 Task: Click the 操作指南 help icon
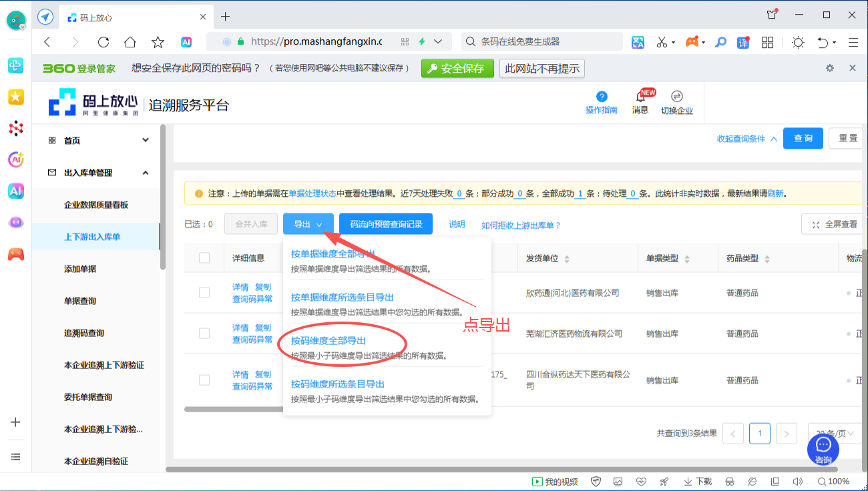point(602,97)
